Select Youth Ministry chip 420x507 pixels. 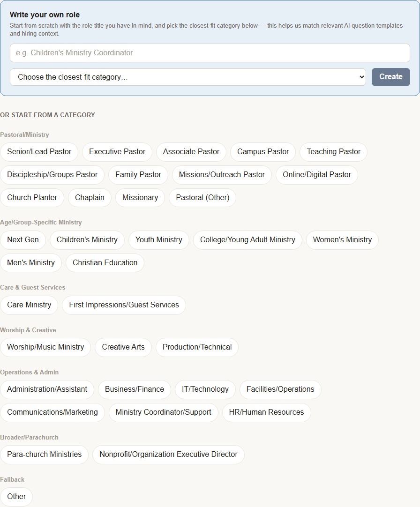pyautogui.click(x=159, y=240)
